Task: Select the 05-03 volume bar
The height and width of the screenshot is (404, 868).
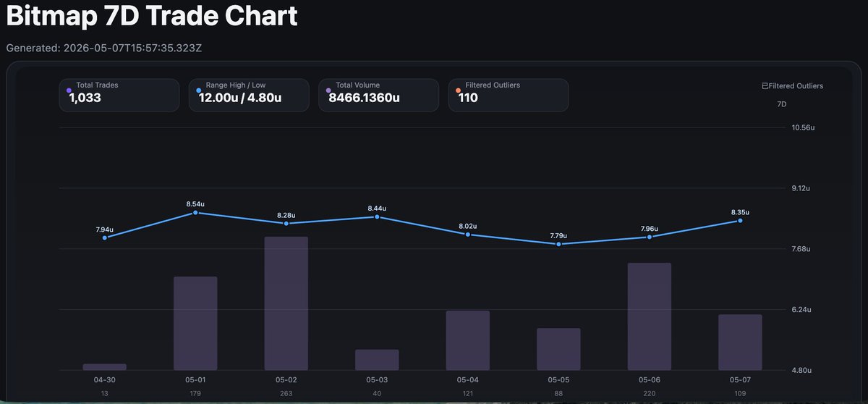Action: pos(377,360)
